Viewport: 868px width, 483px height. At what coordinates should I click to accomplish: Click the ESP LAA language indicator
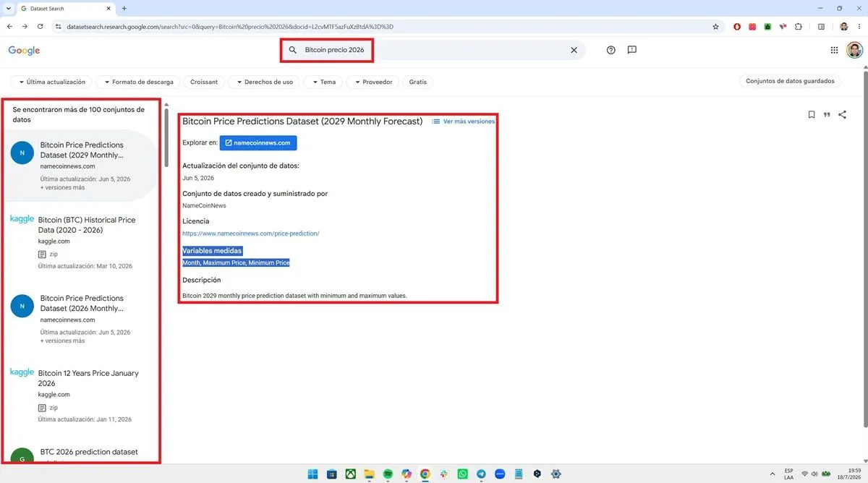click(x=788, y=474)
